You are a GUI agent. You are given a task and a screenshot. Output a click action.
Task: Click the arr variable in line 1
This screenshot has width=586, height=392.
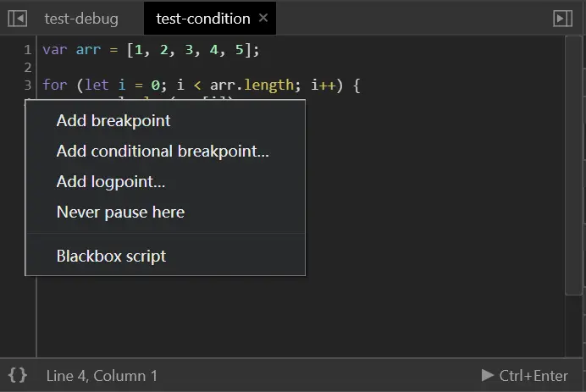pos(88,50)
